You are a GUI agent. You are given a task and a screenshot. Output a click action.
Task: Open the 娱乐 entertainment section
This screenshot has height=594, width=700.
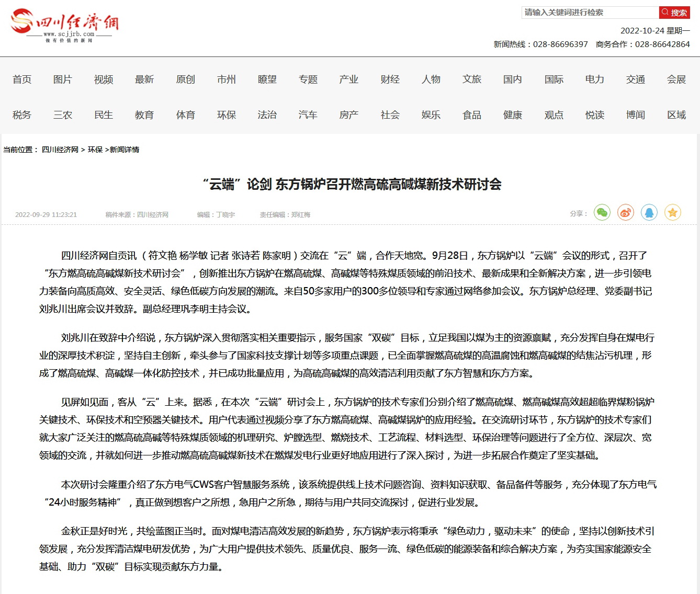(431, 115)
